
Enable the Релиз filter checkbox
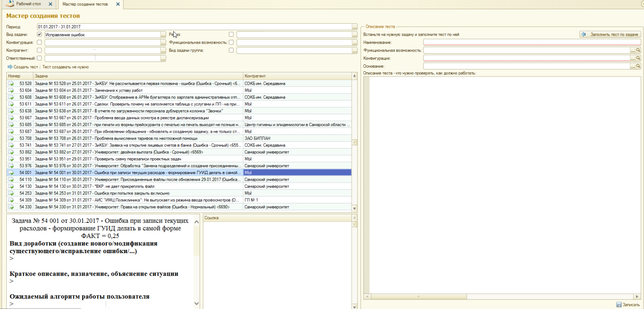pos(231,34)
